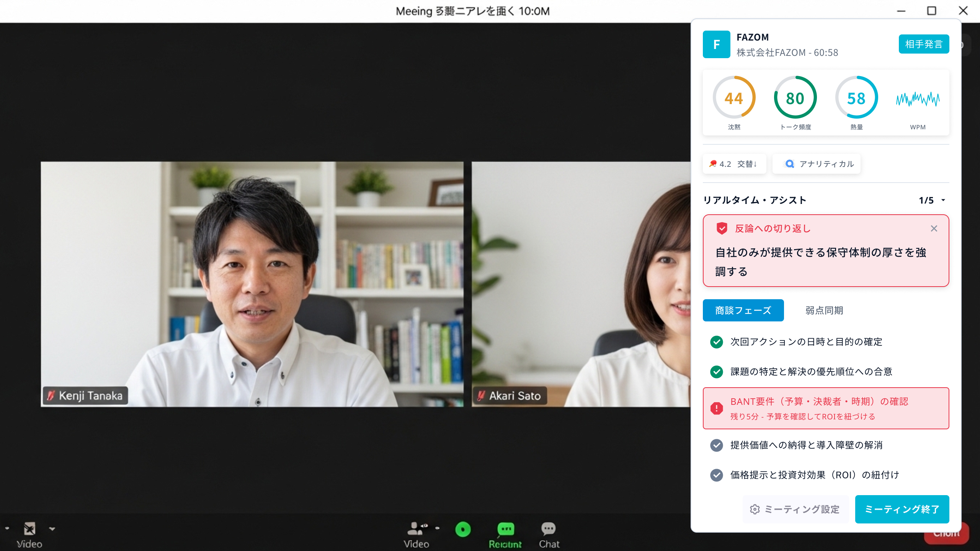Click the red shield icon in assist card
The height and width of the screenshot is (551, 980).
pos(722,228)
